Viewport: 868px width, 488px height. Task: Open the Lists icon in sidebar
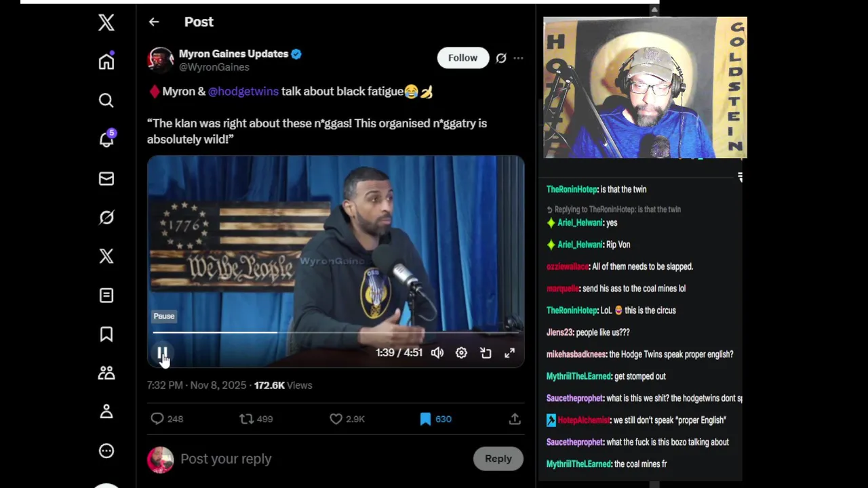[106, 295]
